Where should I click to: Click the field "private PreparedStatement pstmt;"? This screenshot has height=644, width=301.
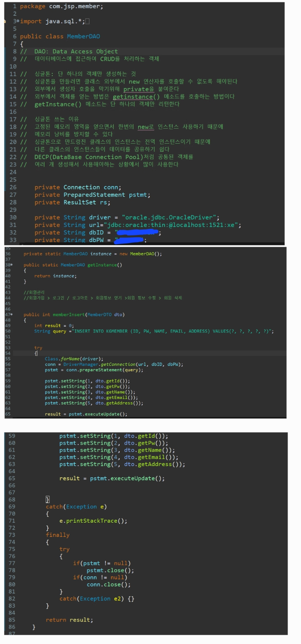pos(92,195)
